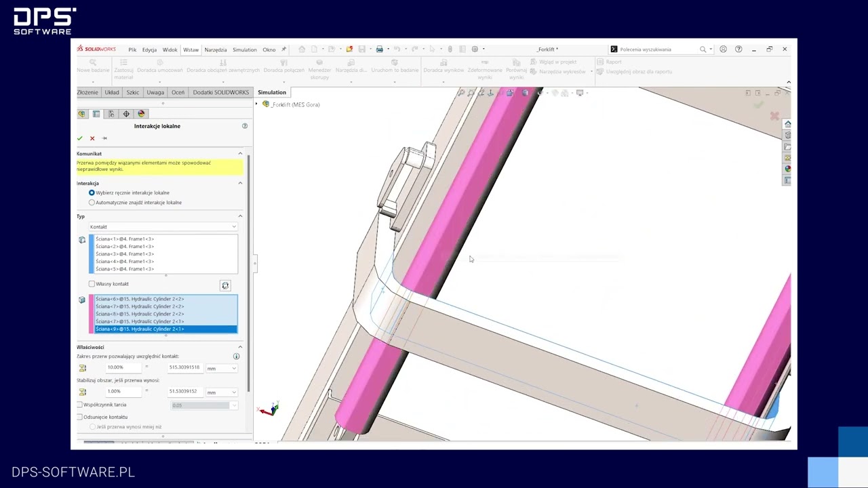Click search magnifier in Polecenia wyszukiwania
The width and height of the screenshot is (868, 488).
point(703,49)
